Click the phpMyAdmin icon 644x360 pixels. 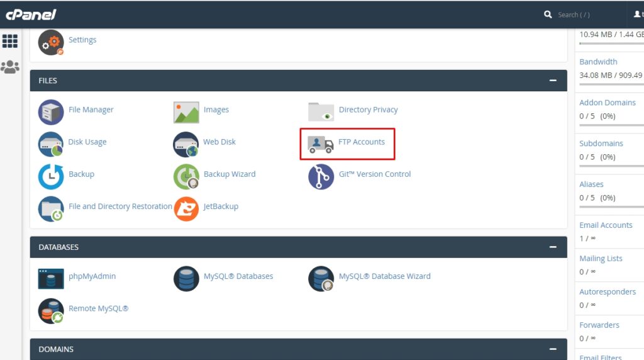tap(51, 279)
